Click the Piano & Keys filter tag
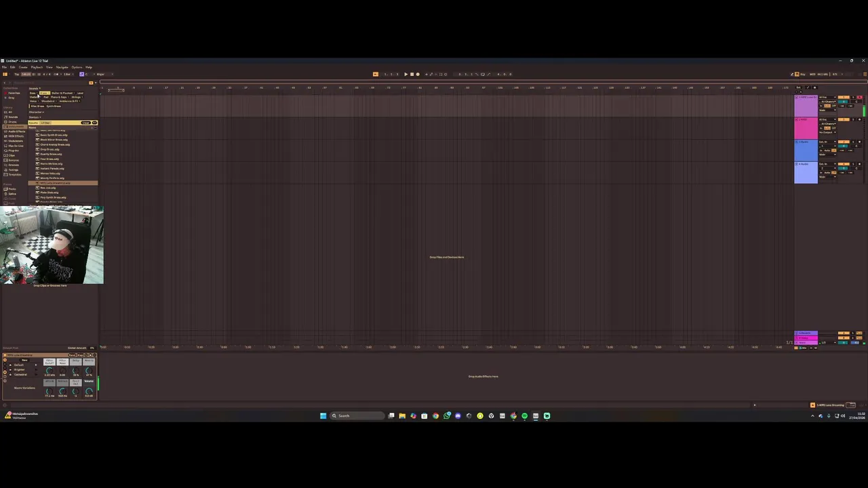The image size is (868, 488). (x=60, y=97)
